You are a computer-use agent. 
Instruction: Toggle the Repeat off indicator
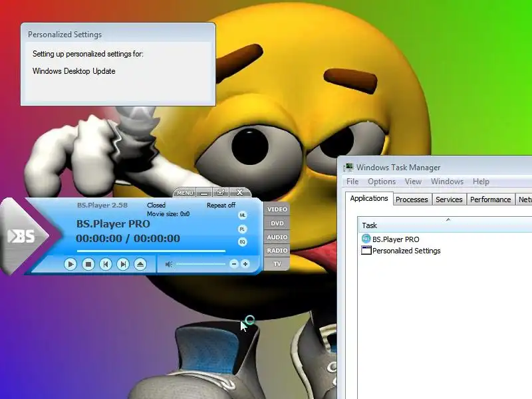click(x=221, y=205)
